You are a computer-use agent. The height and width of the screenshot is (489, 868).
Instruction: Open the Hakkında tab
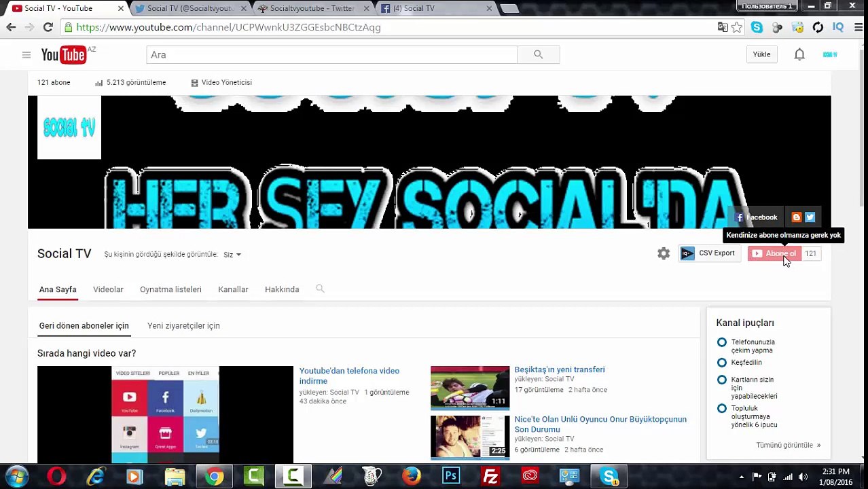click(x=282, y=289)
